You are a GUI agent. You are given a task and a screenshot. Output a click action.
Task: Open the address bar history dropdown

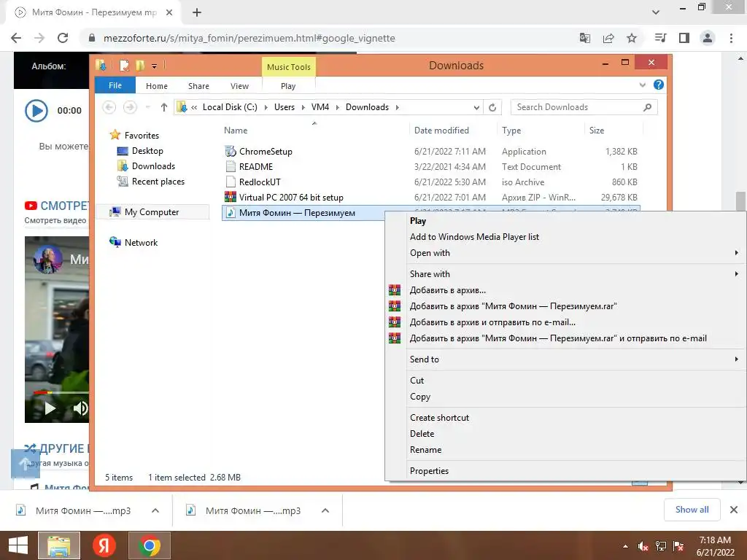(x=476, y=108)
